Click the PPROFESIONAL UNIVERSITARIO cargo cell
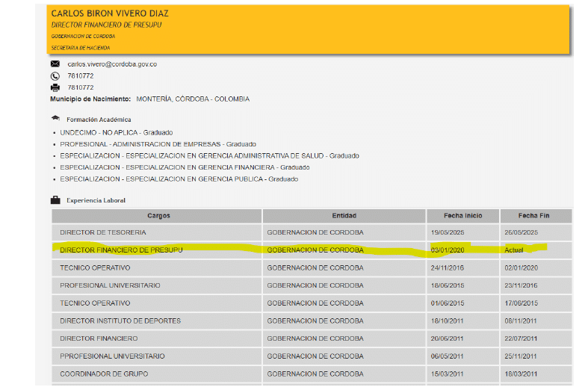Screen dimensions: 588x390 pyautogui.click(x=157, y=356)
